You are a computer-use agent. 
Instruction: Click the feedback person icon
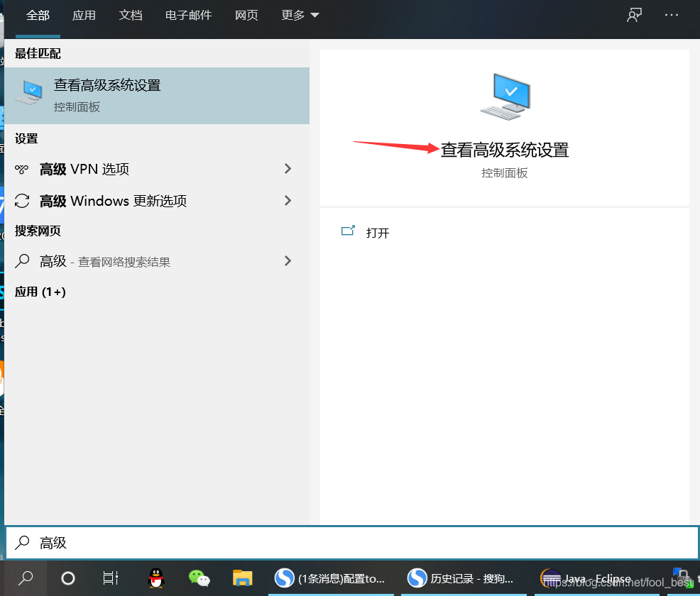(x=634, y=15)
